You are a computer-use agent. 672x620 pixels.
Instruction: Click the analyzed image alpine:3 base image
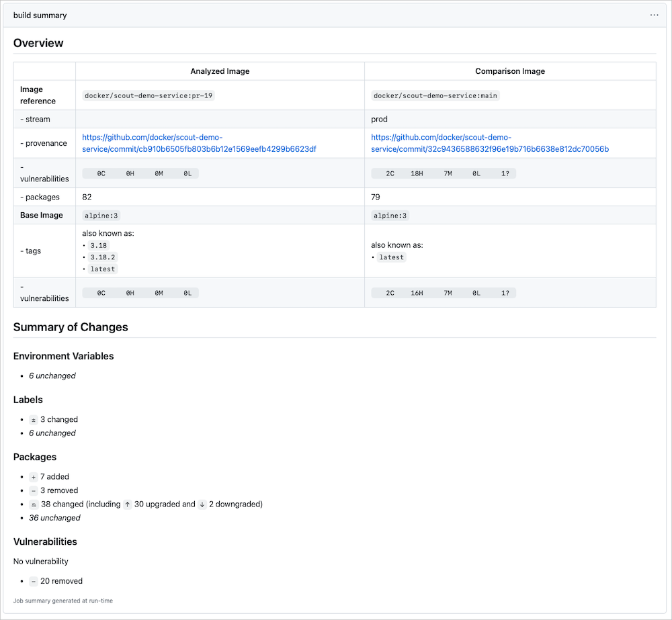tap(101, 216)
